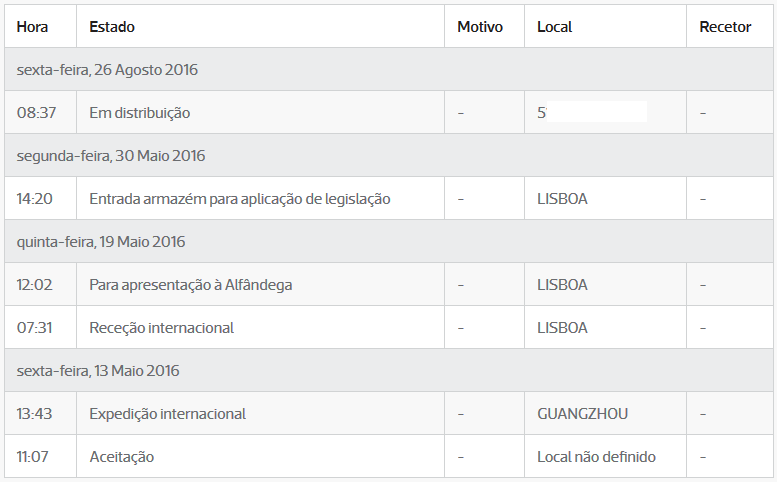Click the Expedição internacional status

[167, 414]
